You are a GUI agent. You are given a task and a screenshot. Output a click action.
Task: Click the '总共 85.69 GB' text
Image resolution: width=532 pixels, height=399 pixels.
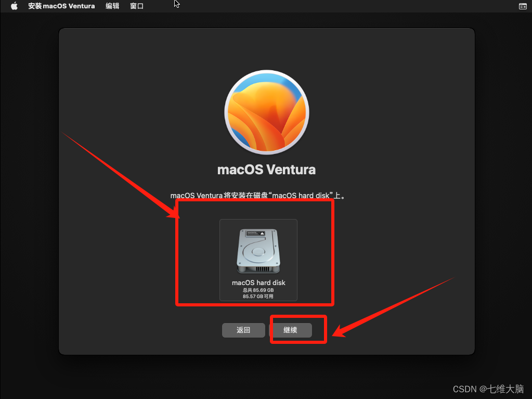[258, 290]
